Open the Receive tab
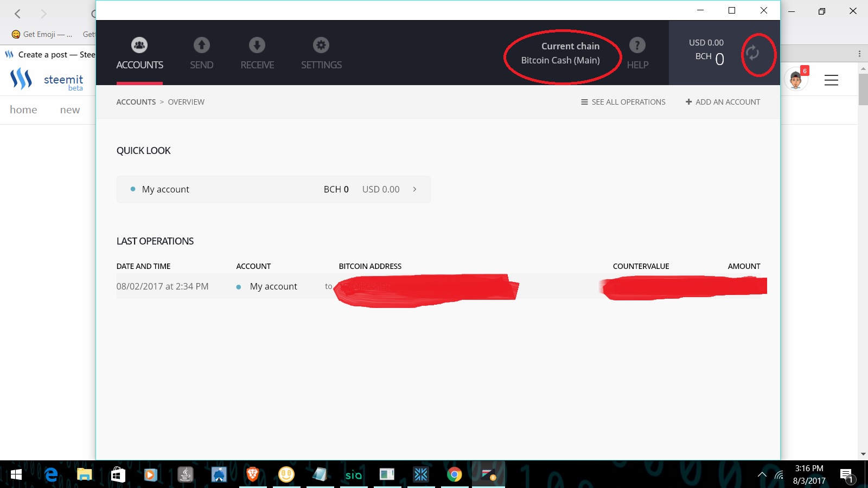This screenshot has width=868, height=488. point(257,54)
